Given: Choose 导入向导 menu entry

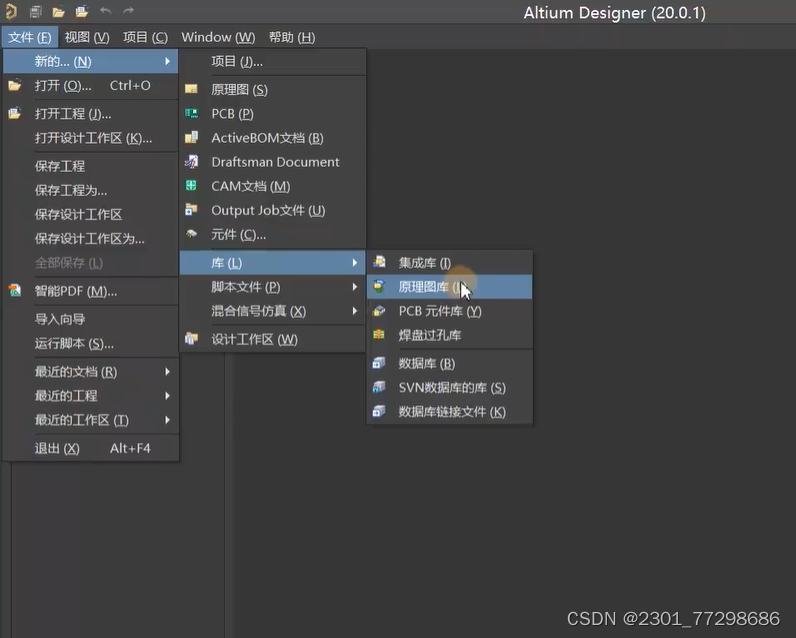Looking at the screenshot, I should click(x=91, y=319).
